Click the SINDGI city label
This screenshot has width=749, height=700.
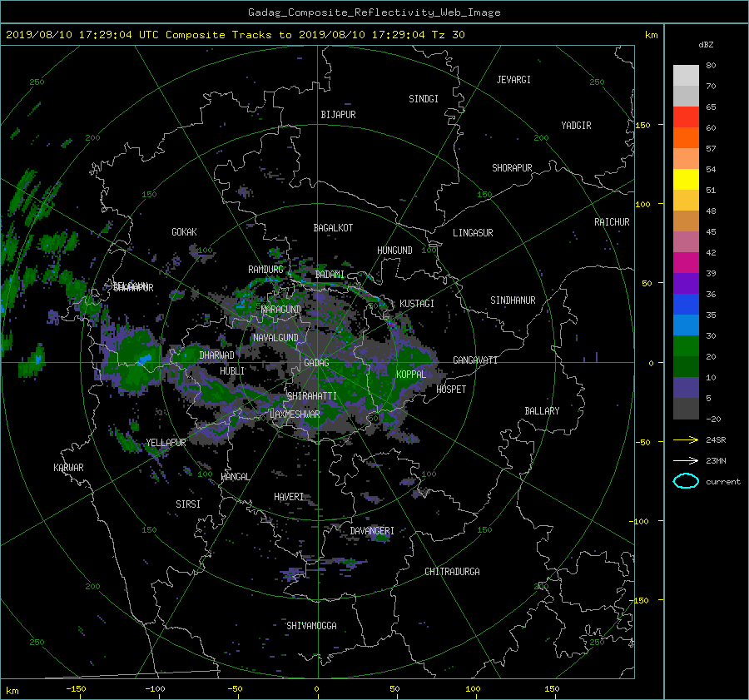tap(424, 99)
